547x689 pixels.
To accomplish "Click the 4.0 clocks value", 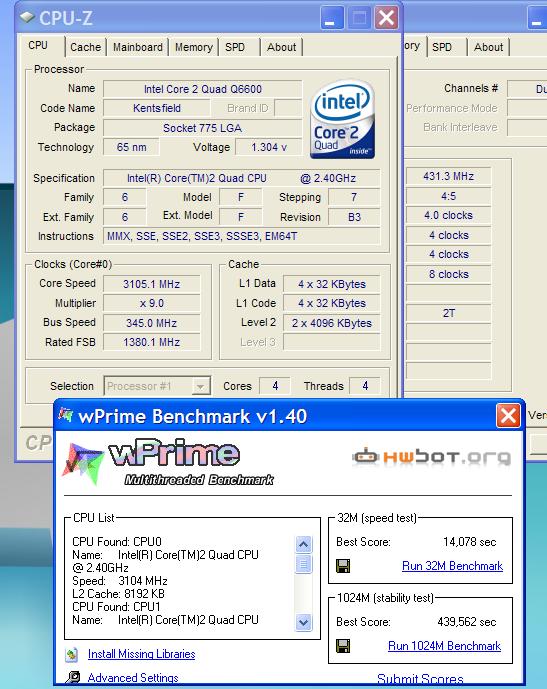I will click(448, 215).
